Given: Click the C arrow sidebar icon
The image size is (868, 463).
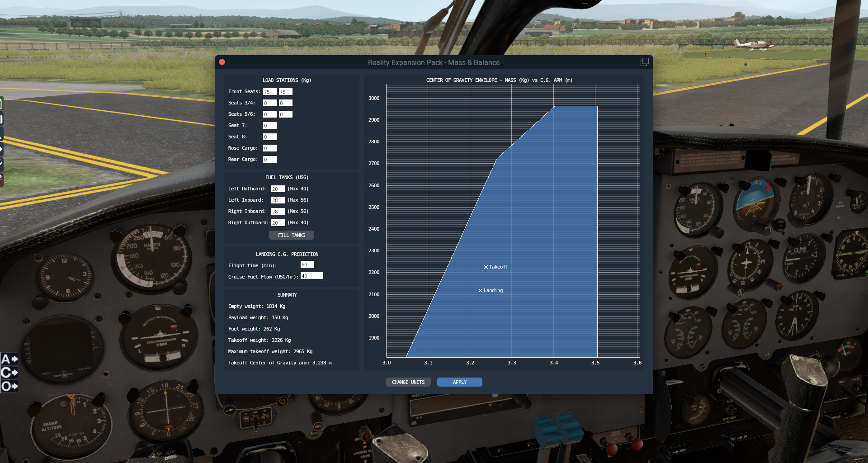Looking at the screenshot, I should [9, 373].
